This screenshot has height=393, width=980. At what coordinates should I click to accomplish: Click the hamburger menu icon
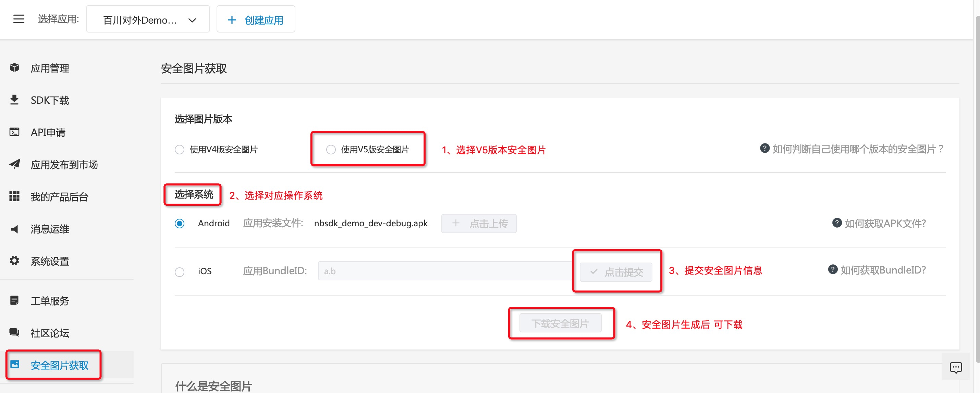click(x=19, y=19)
